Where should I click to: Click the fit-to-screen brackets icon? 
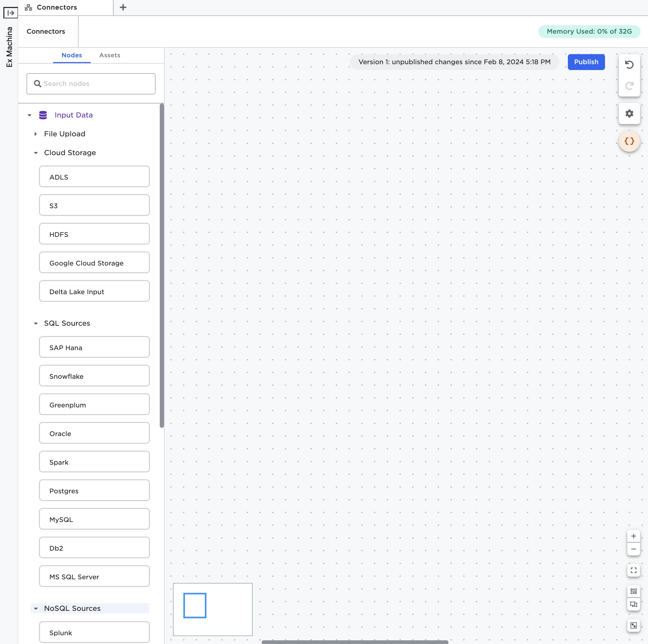633,570
